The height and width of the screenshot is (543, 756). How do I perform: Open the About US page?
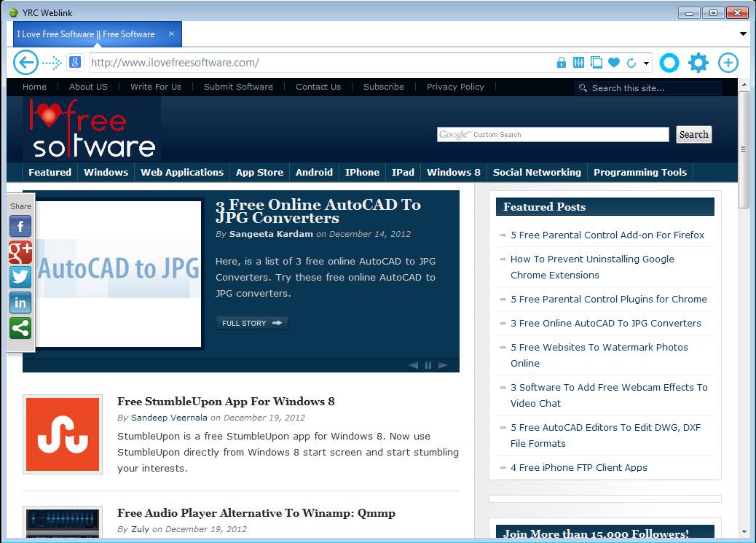click(88, 87)
